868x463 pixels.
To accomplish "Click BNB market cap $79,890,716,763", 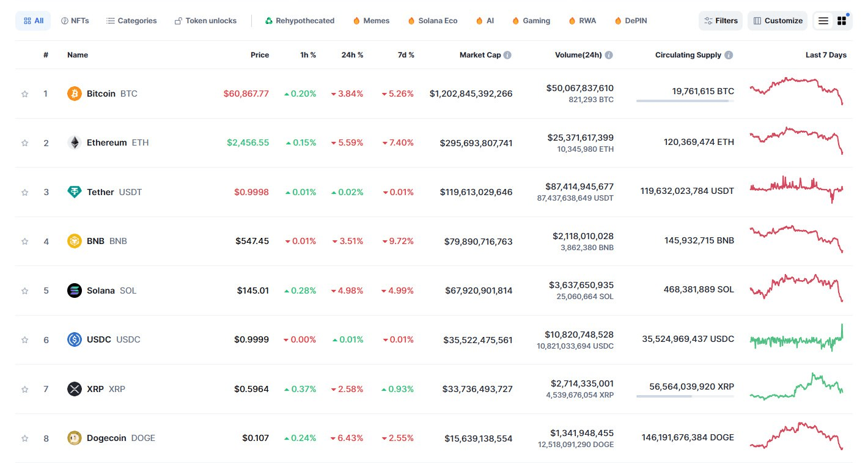I will click(479, 242).
